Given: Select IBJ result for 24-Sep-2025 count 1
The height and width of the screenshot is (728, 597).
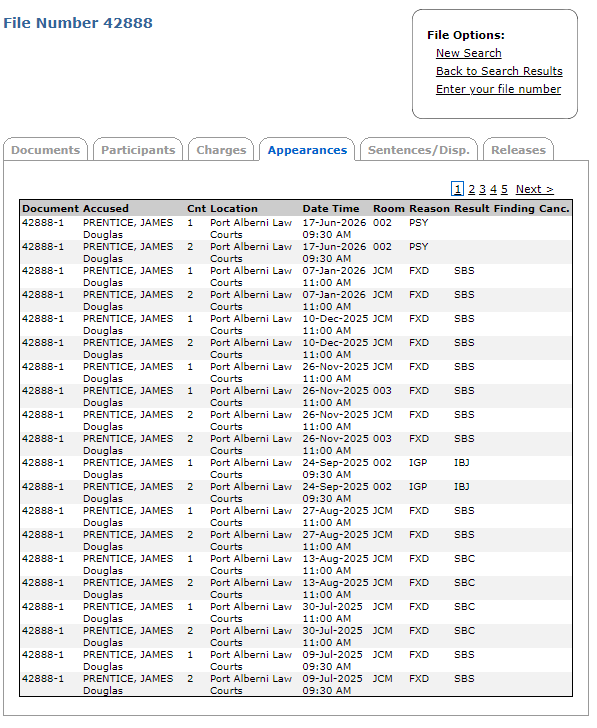Looking at the screenshot, I should [462, 463].
